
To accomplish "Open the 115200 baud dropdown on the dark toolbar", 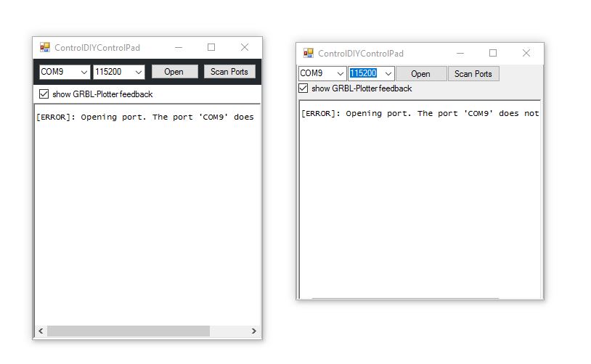I will click(139, 72).
